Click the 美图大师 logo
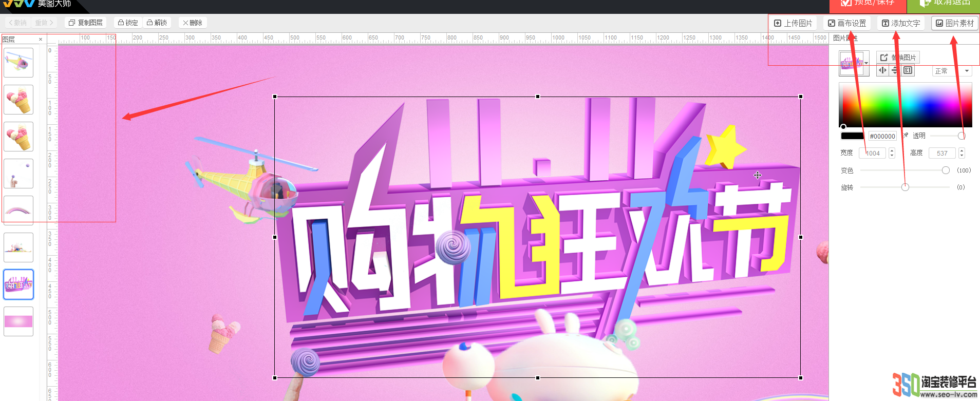 [x=37, y=4]
